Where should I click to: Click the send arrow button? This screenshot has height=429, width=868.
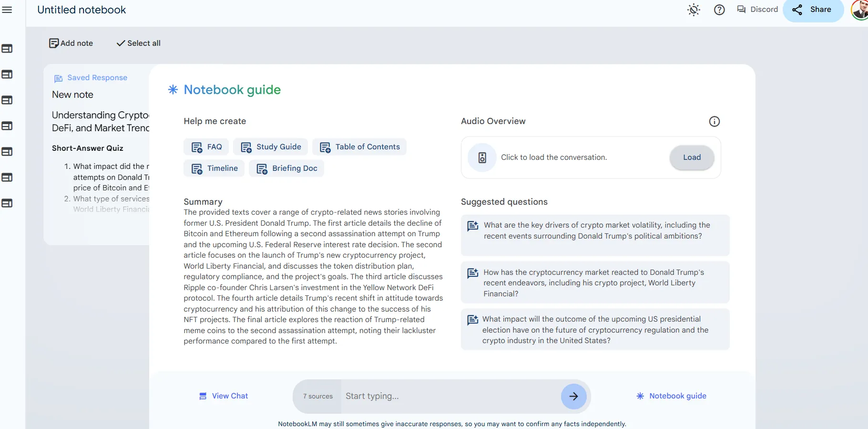(x=573, y=397)
